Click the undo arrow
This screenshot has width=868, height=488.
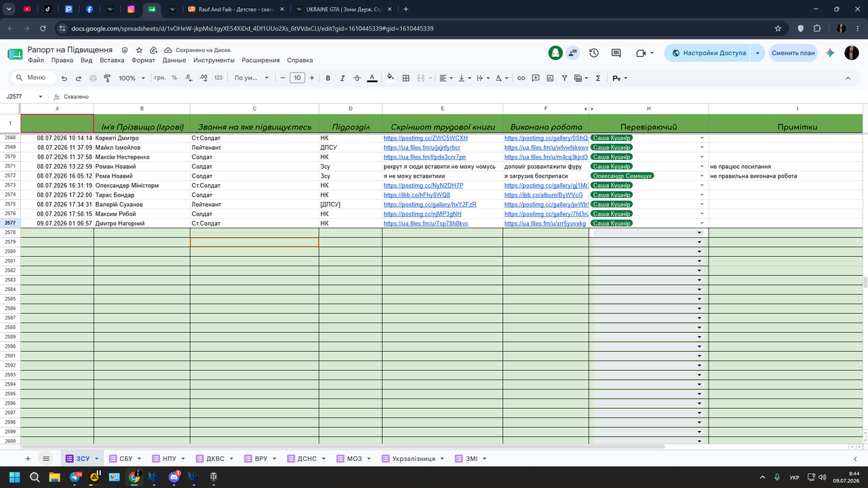[64, 78]
